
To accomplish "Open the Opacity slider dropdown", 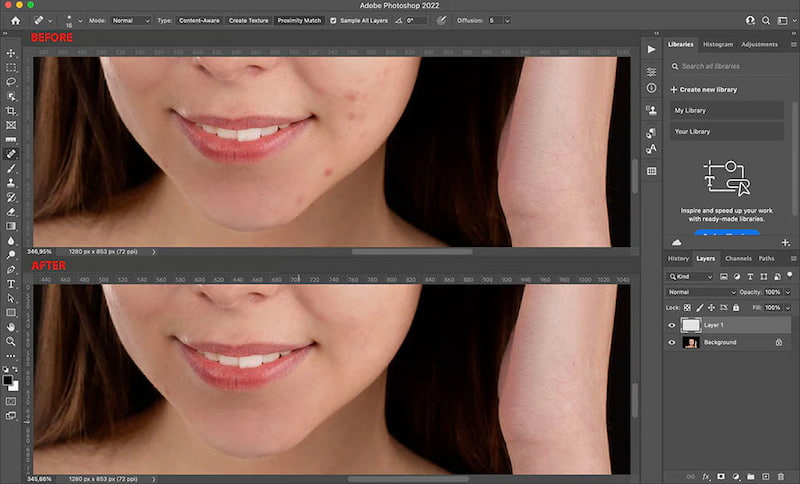I will pyautogui.click(x=788, y=292).
